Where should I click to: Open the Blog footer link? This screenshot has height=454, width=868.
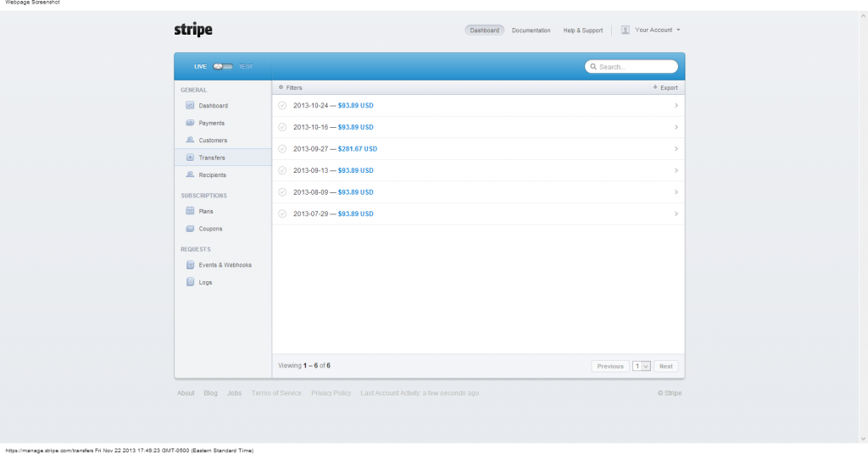point(210,393)
